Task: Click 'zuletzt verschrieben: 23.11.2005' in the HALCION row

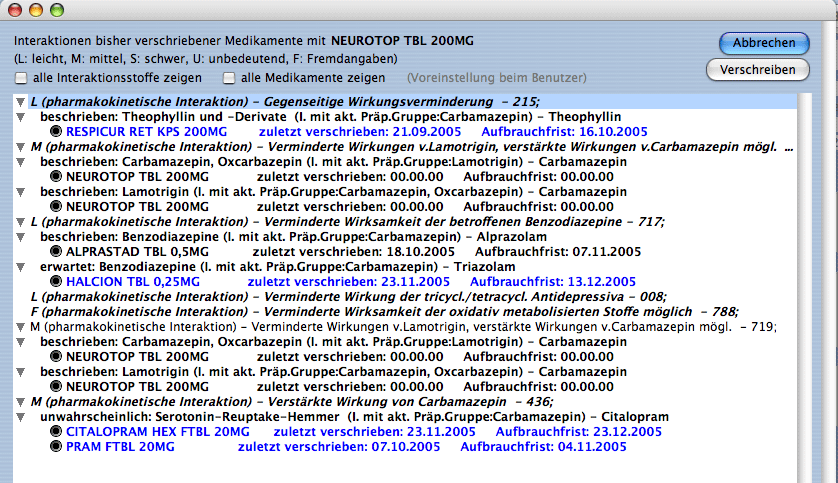Action: (348, 282)
